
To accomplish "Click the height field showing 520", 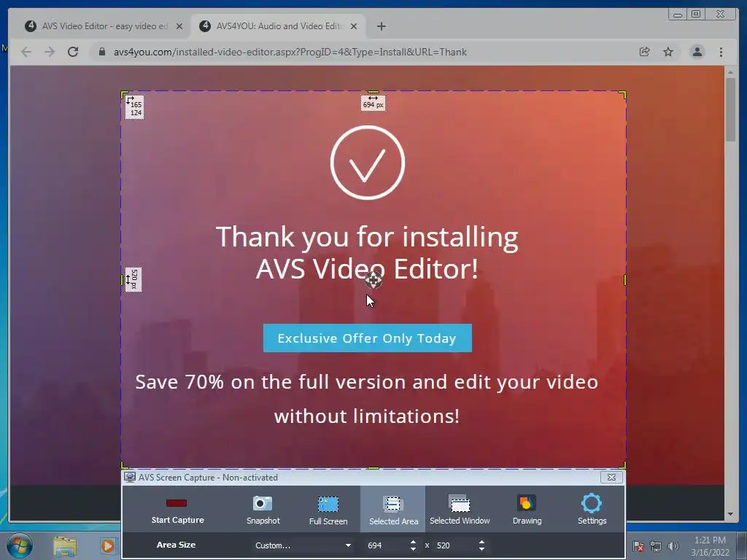I will pos(454,545).
